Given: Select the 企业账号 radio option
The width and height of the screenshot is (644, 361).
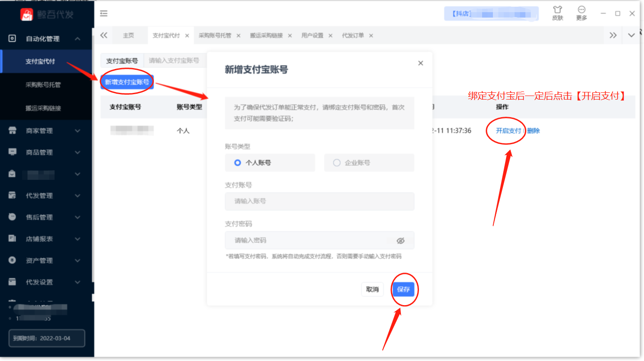Looking at the screenshot, I should click(369, 163).
